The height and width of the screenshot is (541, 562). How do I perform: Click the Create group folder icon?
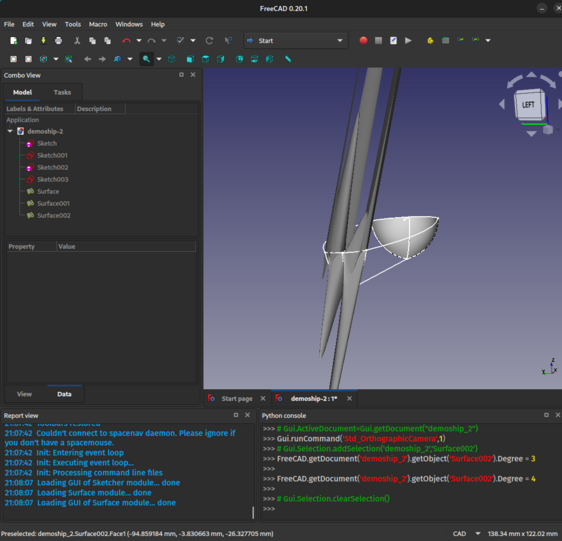click(x=446, y=41)
